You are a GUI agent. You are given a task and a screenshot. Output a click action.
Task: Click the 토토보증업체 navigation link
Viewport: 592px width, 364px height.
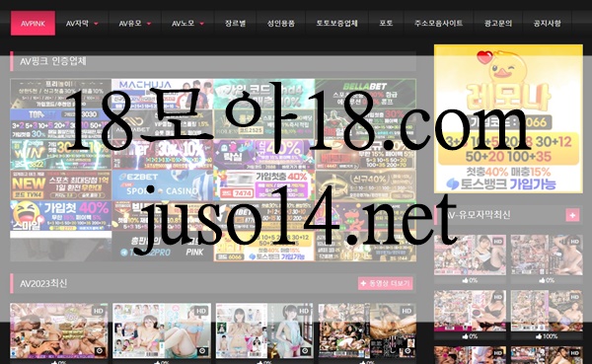[x=336, y=23]
